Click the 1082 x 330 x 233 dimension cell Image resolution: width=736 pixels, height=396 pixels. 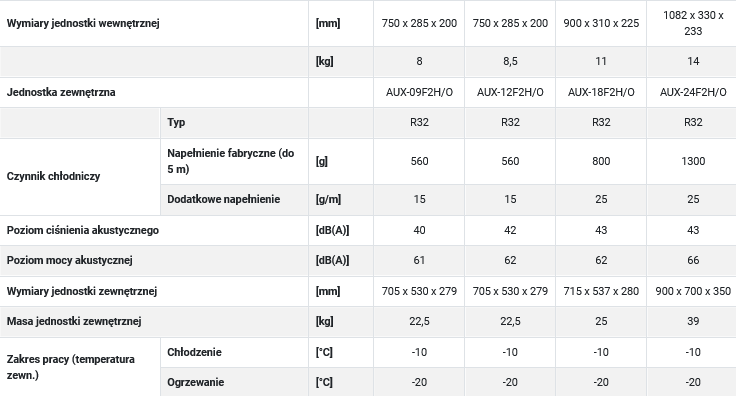click(x=693, y=23)
